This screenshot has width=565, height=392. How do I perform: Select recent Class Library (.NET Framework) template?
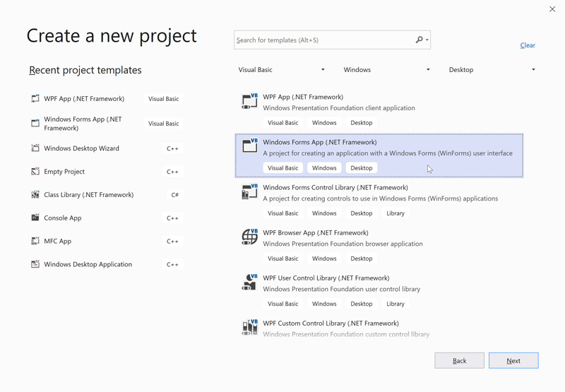(x=88, y=195)
